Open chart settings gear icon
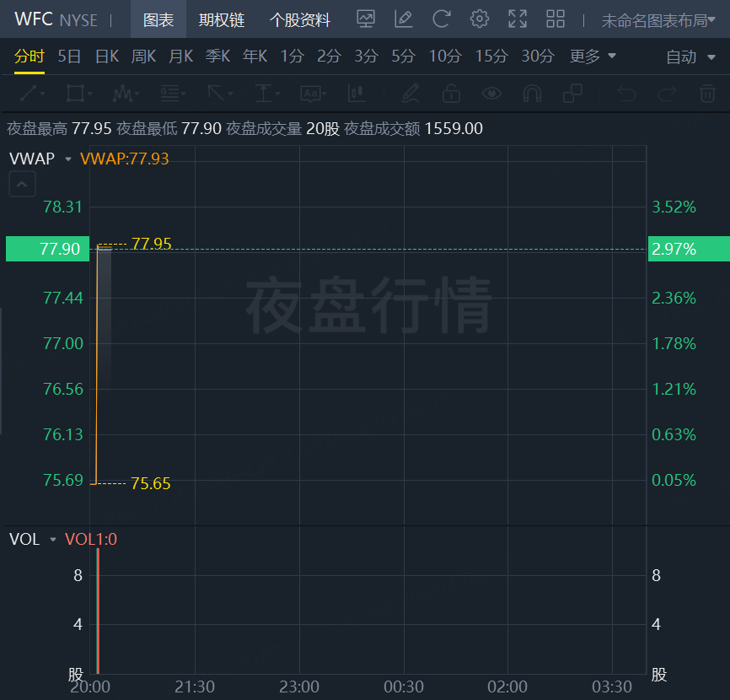 tap(479, 19)
